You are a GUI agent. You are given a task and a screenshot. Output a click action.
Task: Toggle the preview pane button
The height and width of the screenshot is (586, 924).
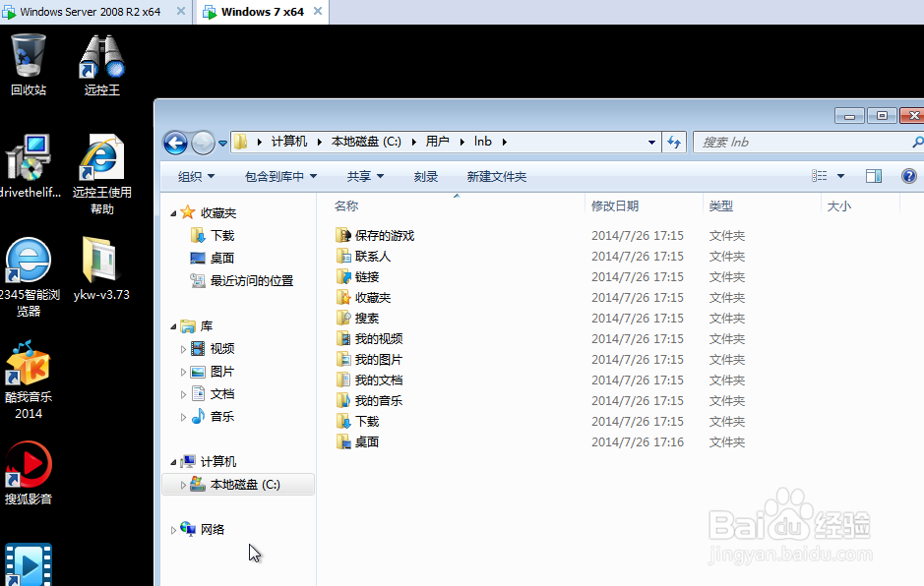click(x=874, y=176)
